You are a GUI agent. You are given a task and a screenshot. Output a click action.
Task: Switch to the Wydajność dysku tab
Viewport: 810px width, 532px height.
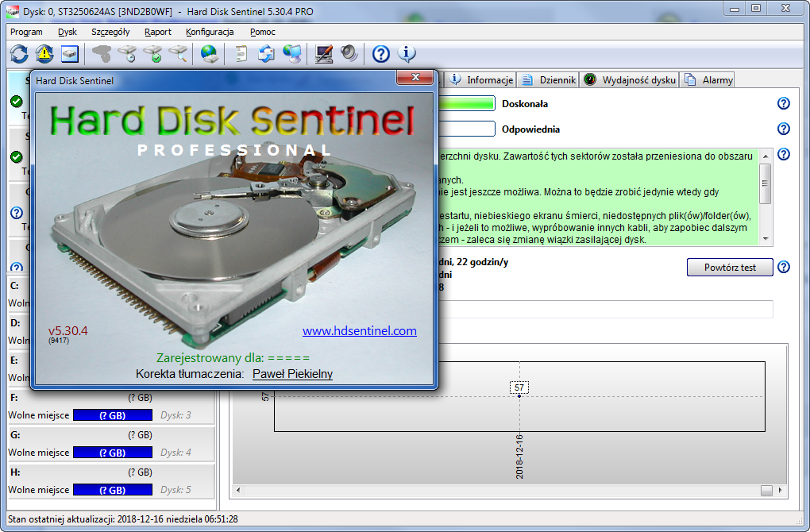[630, 79]
